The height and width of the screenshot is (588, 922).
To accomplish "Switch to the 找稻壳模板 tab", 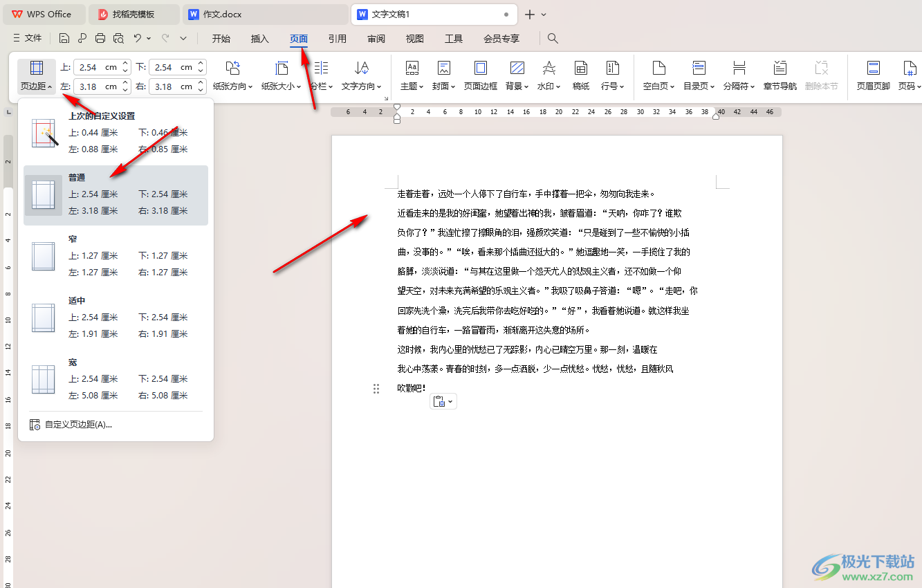I will 133,14.
